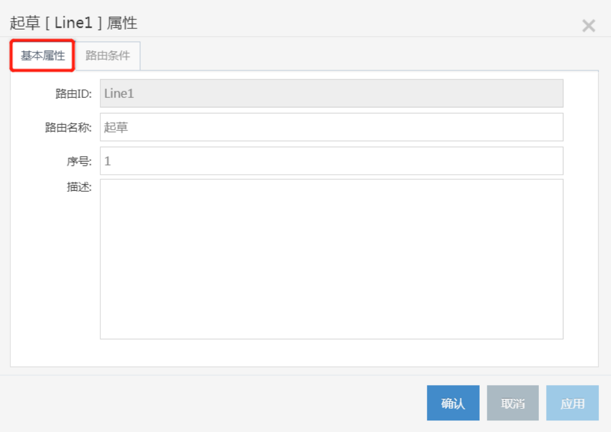Confirm with the 确认 button

(x=453, y=403)
